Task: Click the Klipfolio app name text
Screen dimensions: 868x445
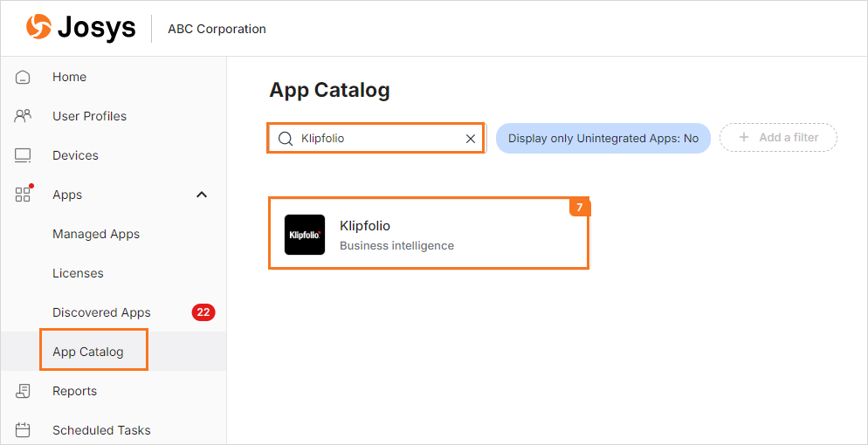Action: pyautogui.click(x=365, y=225)
